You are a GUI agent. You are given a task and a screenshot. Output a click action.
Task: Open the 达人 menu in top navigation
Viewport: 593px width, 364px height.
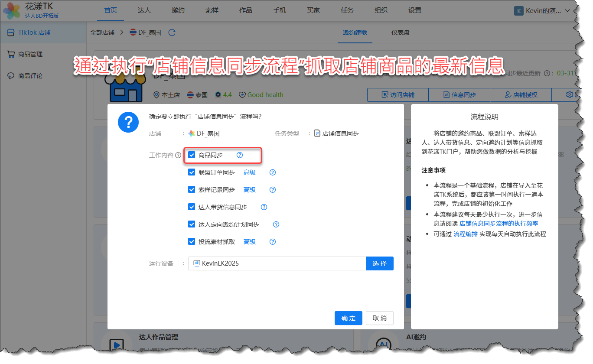point(144,10)
